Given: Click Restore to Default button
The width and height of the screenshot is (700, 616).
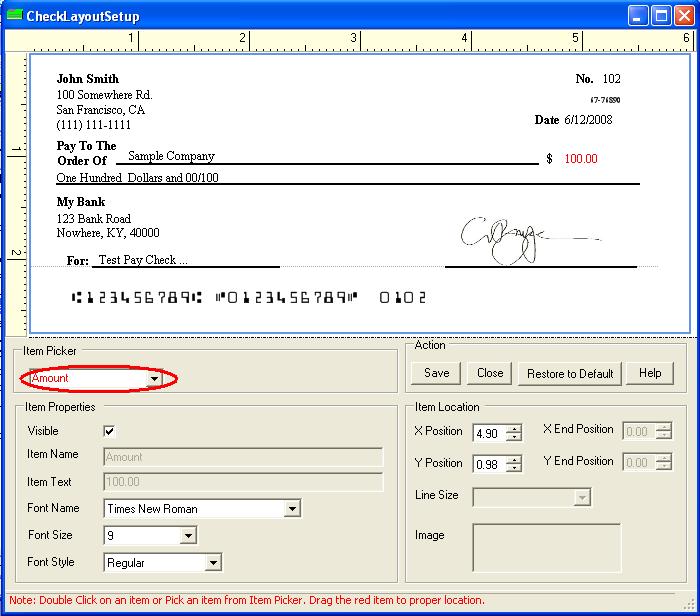Looking at the screenshot, I should pos(569,373).
